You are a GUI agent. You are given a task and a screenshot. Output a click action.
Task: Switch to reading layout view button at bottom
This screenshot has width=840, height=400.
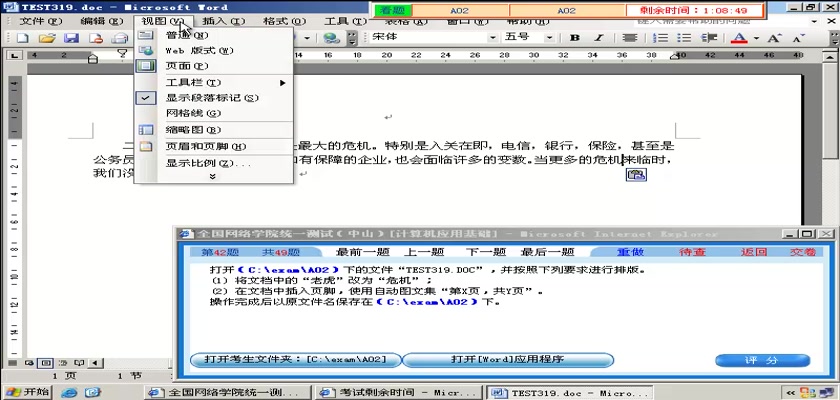pos(79,363)
